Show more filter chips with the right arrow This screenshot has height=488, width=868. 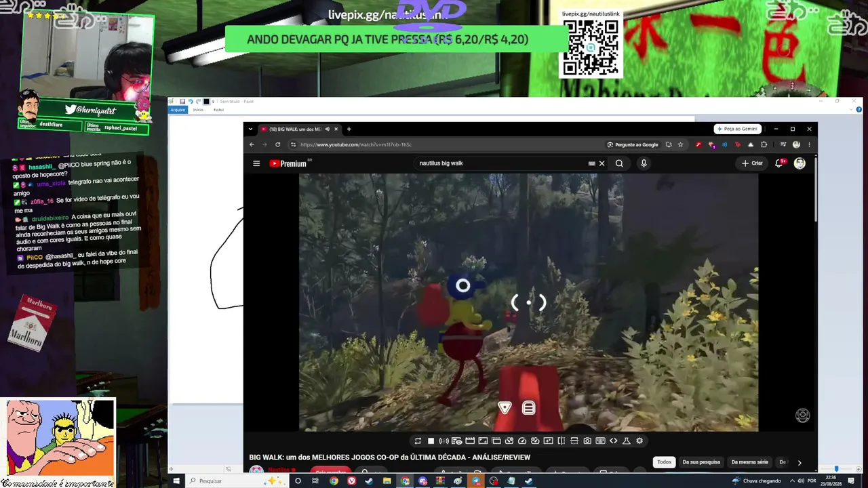[x=800, y=462]
